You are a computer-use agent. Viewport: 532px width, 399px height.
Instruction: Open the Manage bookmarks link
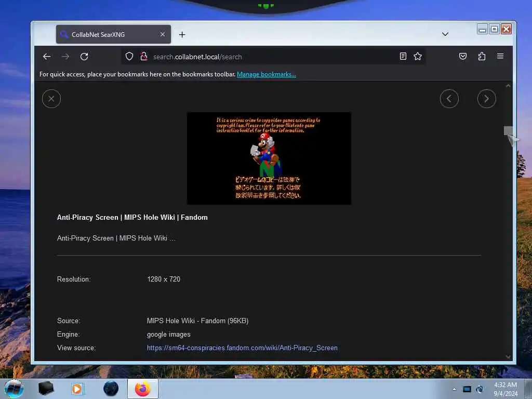pos(267,74)
